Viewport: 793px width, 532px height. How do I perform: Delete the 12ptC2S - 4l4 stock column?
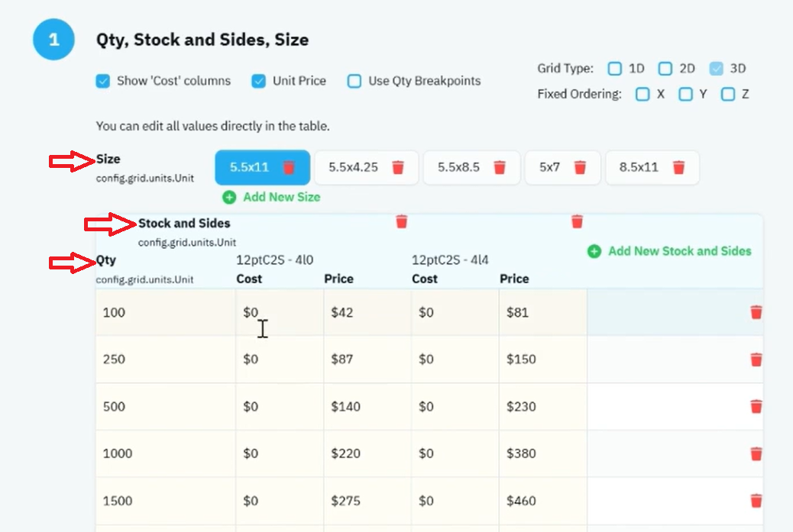(577, 221)
